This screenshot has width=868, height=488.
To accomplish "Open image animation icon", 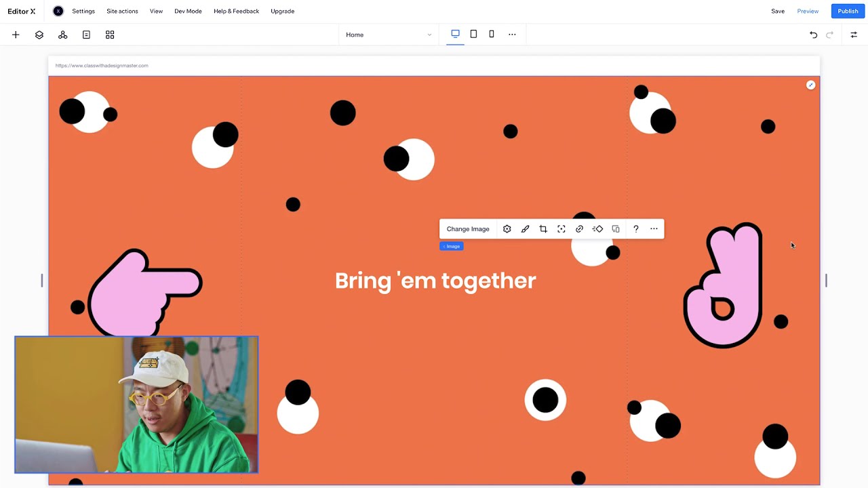I will (597, 229).
